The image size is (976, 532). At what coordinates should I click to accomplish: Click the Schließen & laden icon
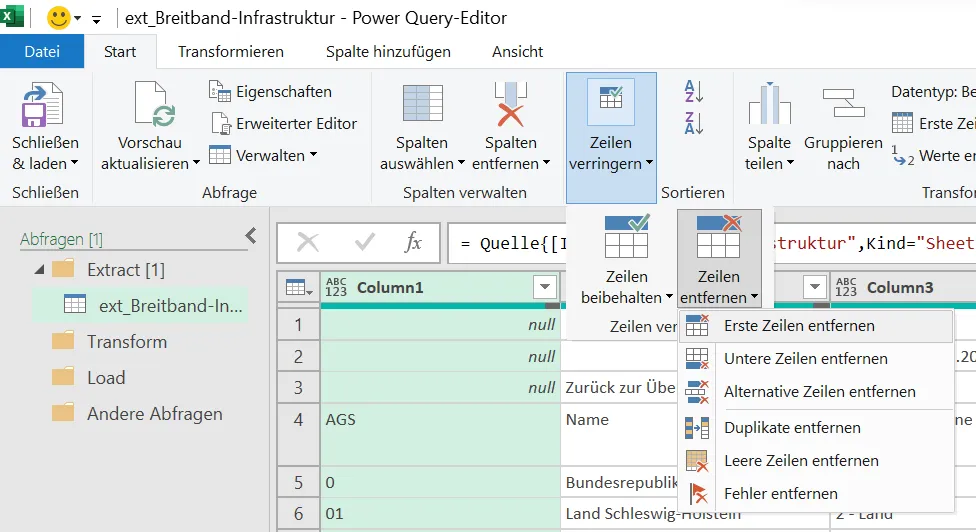(x=43, y=105)
